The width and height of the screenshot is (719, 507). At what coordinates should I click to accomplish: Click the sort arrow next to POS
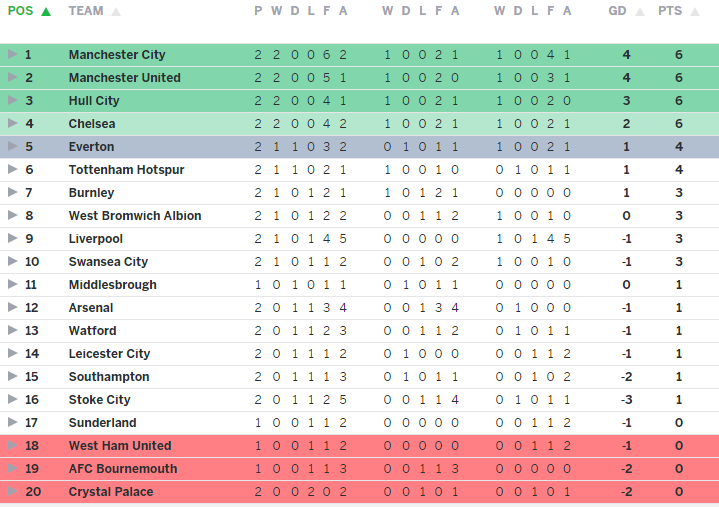(x=45, y=12)
